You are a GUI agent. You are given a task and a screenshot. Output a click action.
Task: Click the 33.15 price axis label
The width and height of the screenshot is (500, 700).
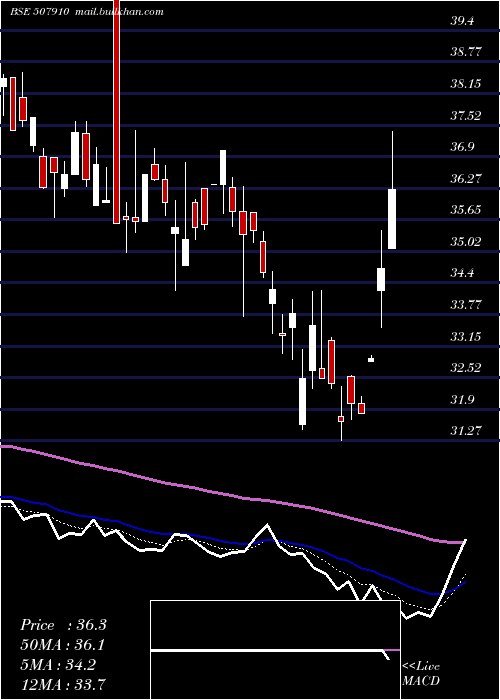[466, 336]
